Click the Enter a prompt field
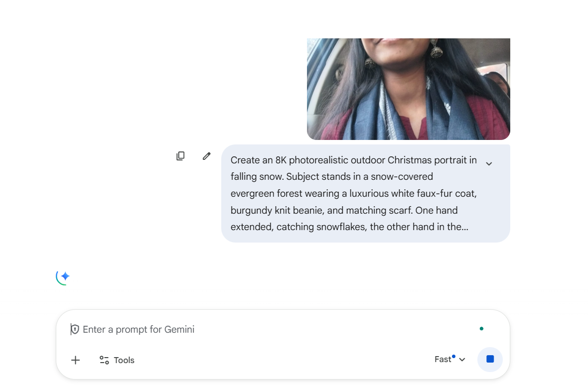 [199, 329]
